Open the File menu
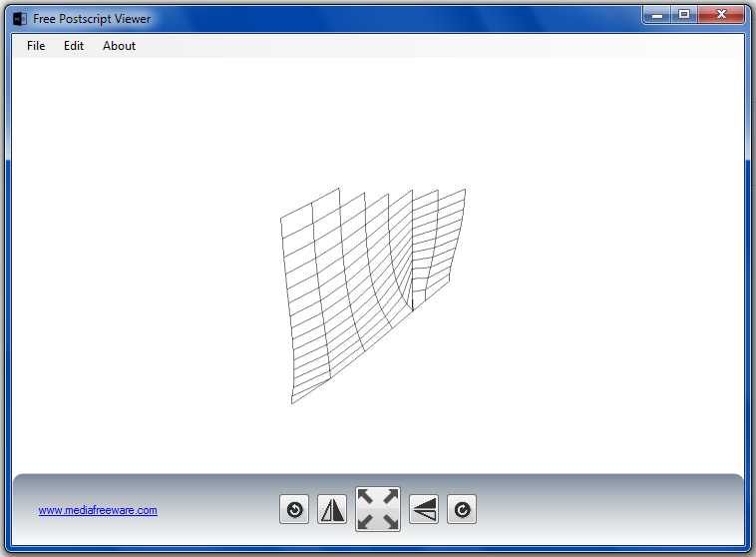Image resolution: width=756 pixels, height=557 pixels. (36, 46)
